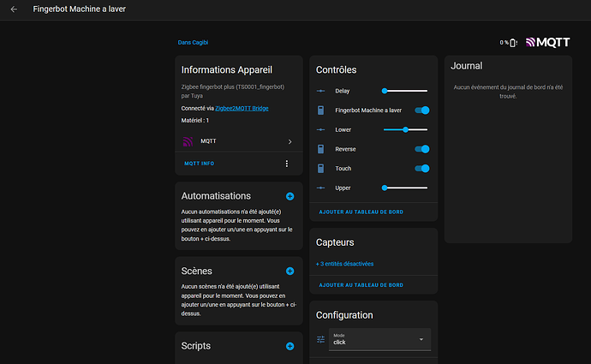Click the Automatisations heading

[x=216, y=196]
